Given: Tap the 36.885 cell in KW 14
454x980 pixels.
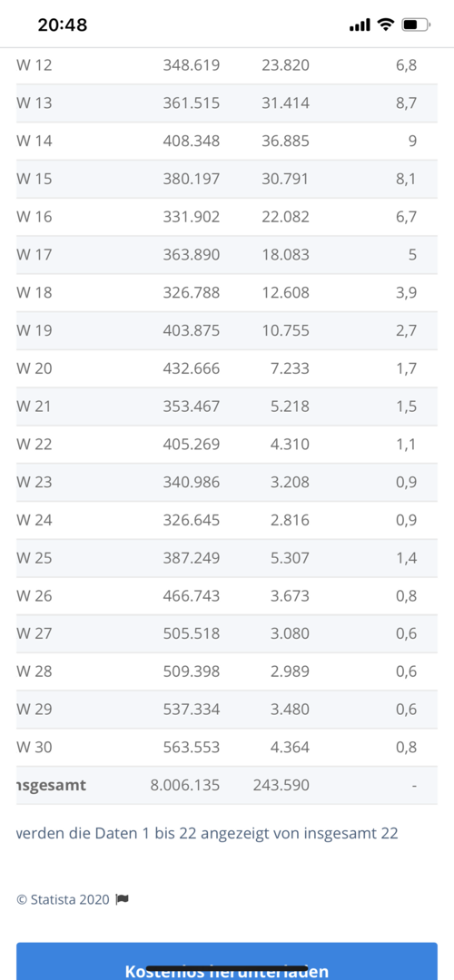Looking at the screenshot, I should [x=285, y=141].
